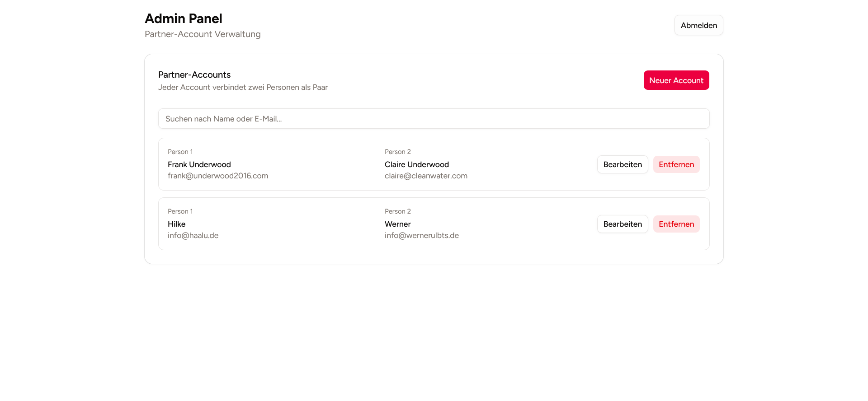Click the Abmelden logout button

click(x=698, y=25)
